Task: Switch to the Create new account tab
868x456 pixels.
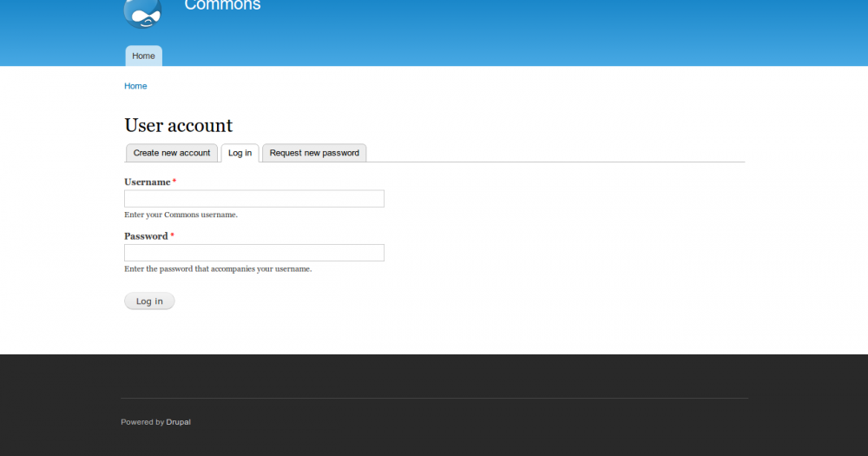Action: tap(172, 153)
